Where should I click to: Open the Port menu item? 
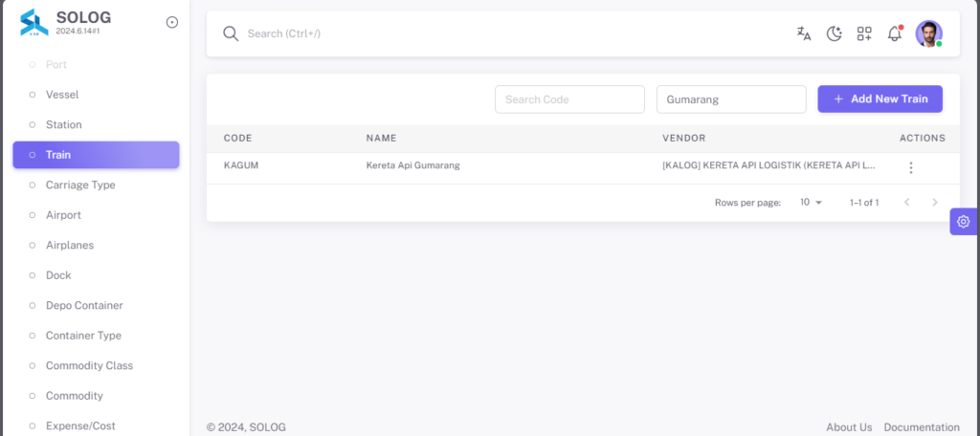pyautogui.click(x=97, y=64)
